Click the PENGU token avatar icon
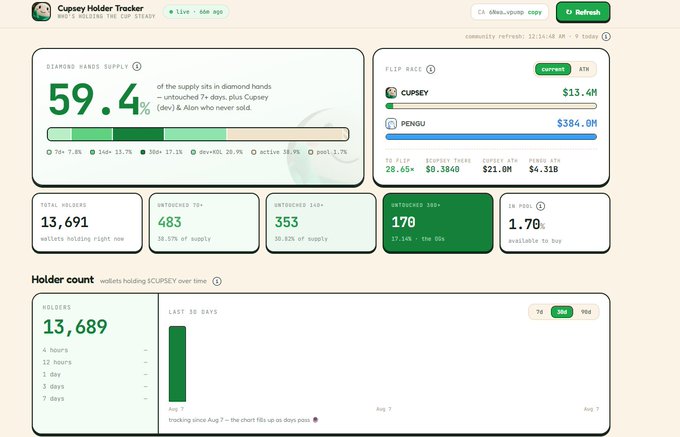Viewport: 680px width, 437px height. (391, 124)
